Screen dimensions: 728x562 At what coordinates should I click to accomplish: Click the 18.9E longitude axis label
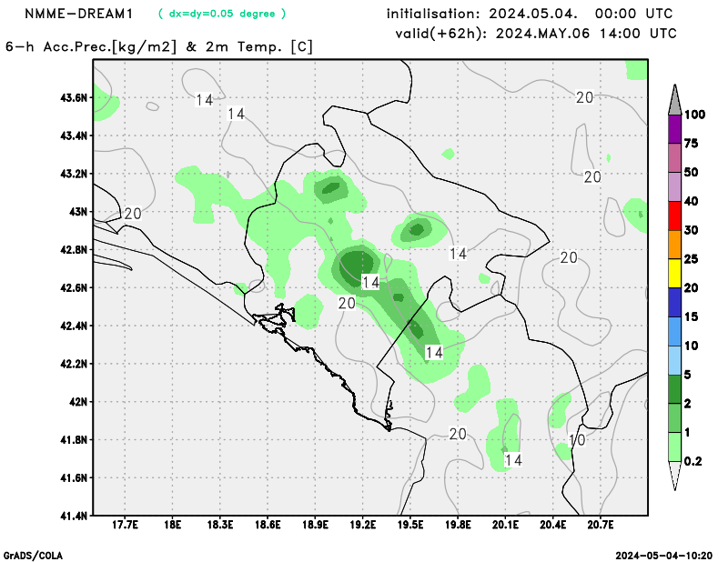click(x=315, y=525)
